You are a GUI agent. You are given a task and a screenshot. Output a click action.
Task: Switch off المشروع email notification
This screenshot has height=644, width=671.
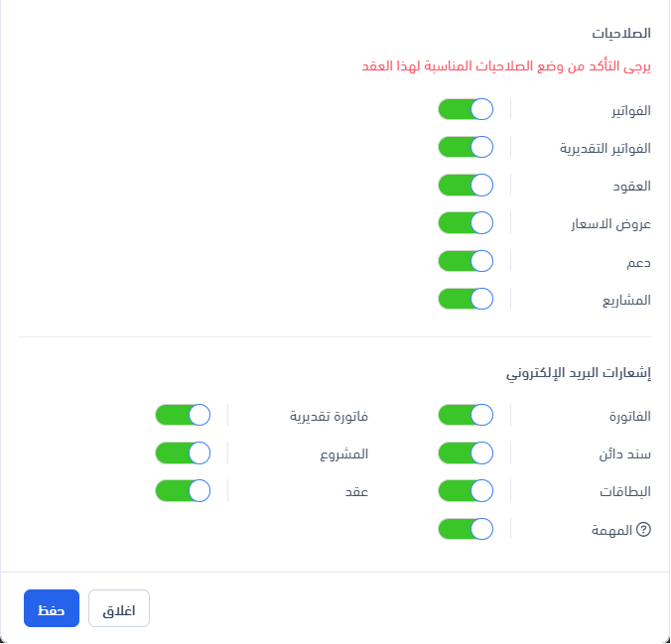tap(184, 452)
